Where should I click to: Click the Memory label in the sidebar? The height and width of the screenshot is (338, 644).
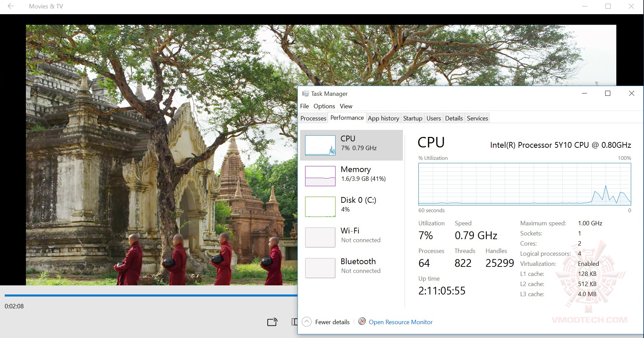pyautogui.click(x=356, y=169)
